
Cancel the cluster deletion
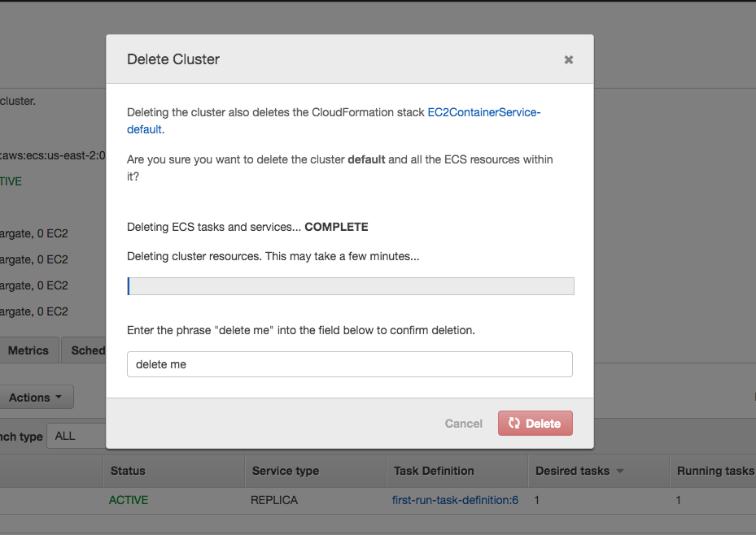[x=463, y=424]
